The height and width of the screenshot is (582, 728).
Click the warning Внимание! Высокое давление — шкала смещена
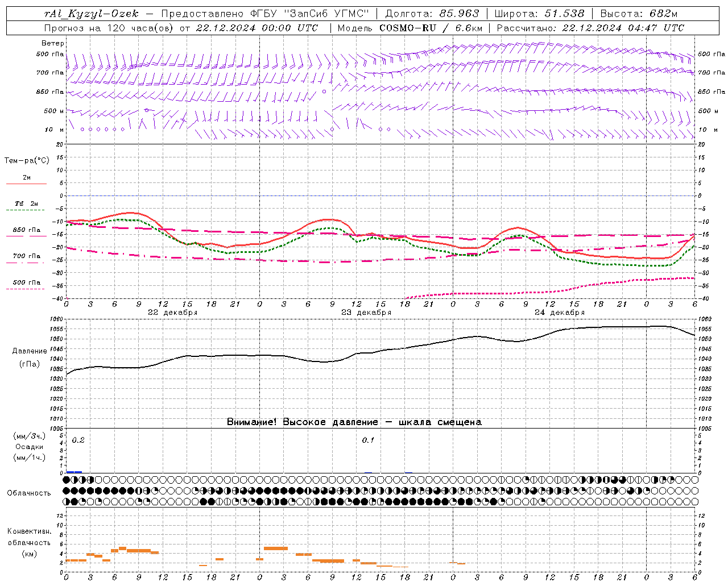tap(354, 422)
